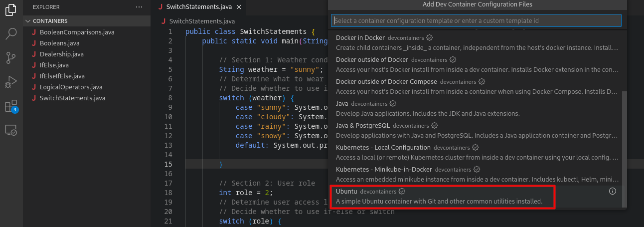Click 'String weather = "sunny";' code line
Viewport: 644px width, 227px height.
271,69
